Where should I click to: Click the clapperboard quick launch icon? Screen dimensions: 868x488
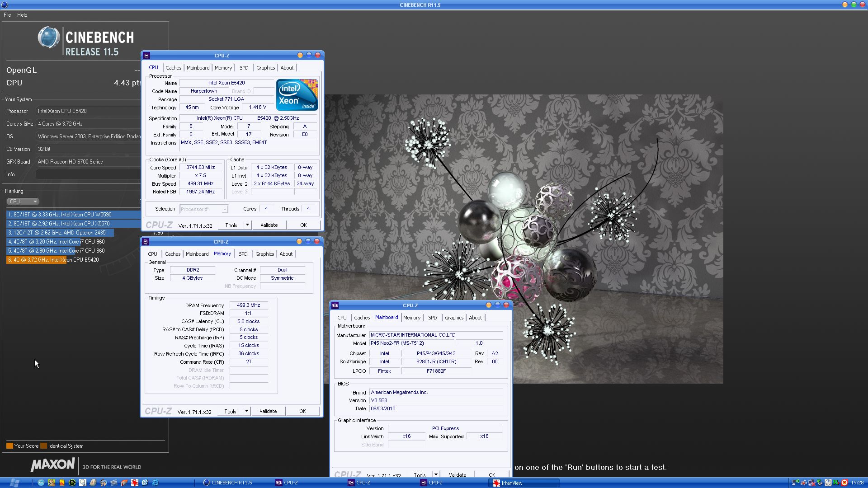click(x=114, y=483)
